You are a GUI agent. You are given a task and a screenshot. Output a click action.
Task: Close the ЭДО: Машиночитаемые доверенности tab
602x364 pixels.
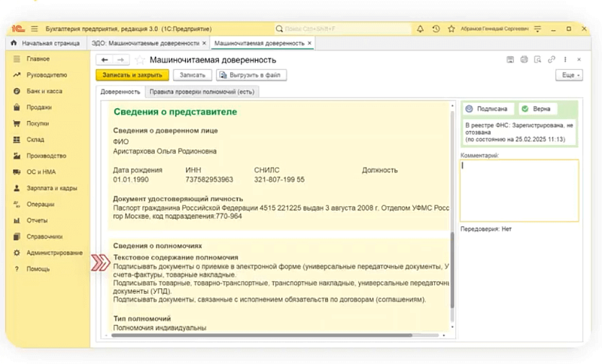204,44
